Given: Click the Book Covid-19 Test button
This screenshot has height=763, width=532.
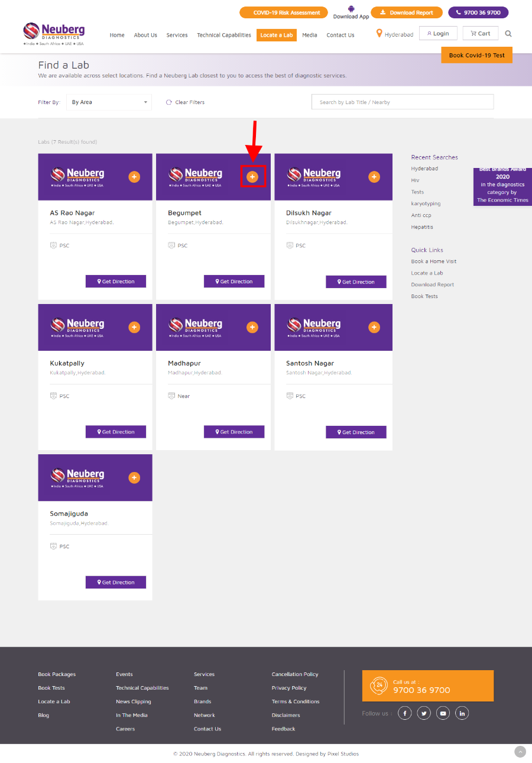Looking at the screenshot, I should pyautogui.click(x=476, y=55).
